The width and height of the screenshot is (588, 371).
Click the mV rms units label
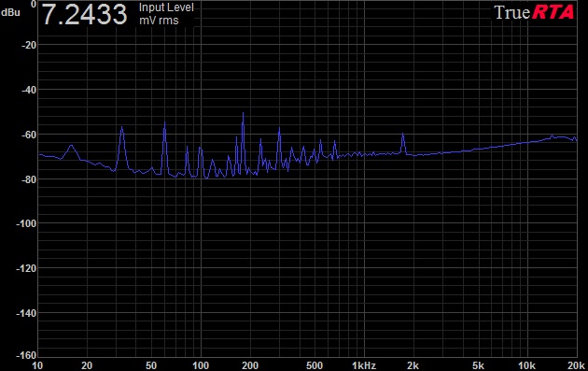pyautogui.click(x=159, y=21)
